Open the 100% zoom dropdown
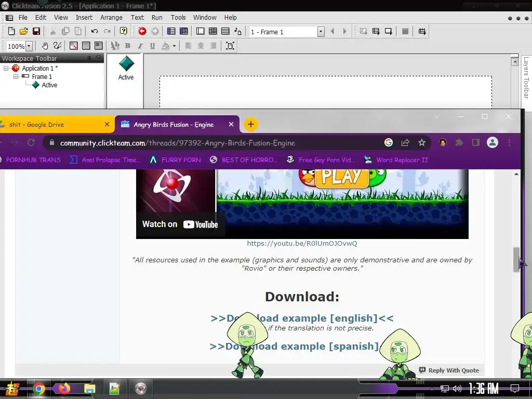This screenshot has height=399, width=532. pos(29,46)
